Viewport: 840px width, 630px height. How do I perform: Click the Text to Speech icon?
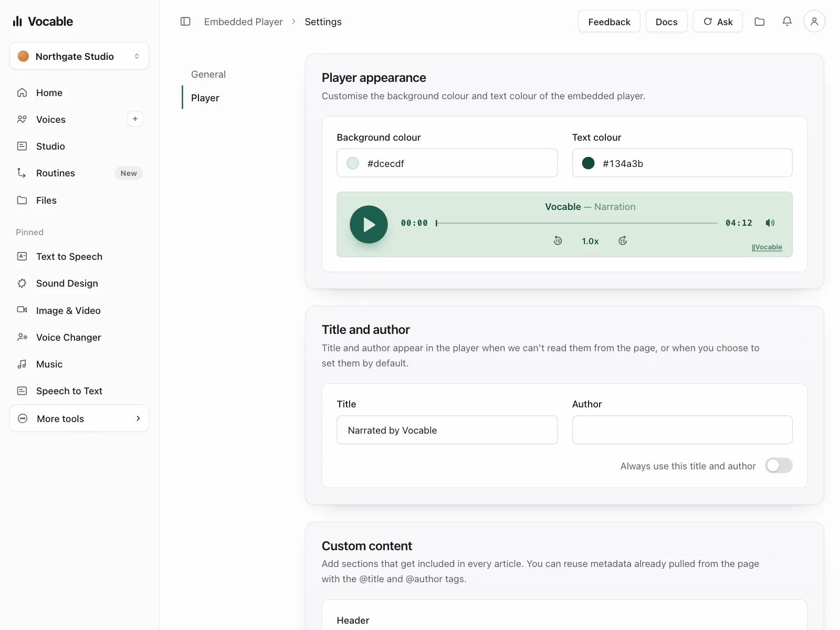22,257
